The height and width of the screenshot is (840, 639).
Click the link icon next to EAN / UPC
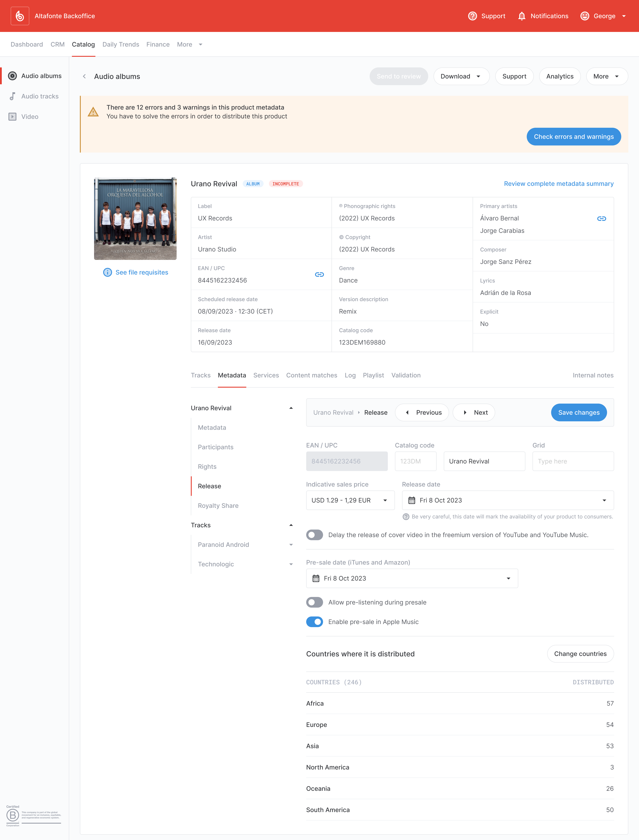tap(319, 275)
